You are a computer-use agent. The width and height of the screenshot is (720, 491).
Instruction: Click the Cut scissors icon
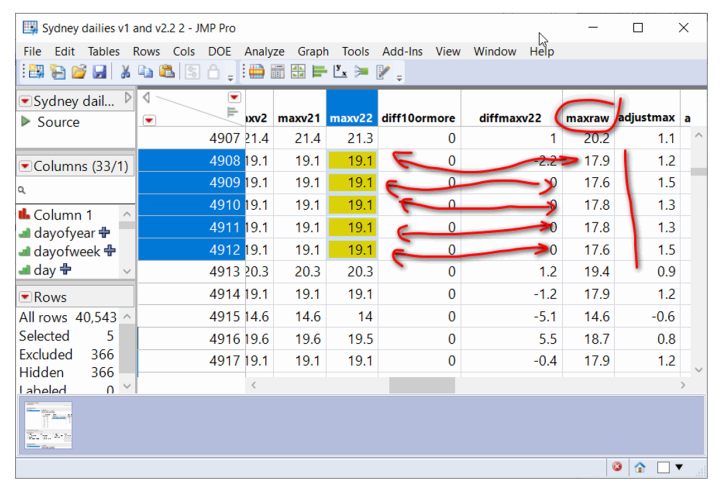[126, 72]
